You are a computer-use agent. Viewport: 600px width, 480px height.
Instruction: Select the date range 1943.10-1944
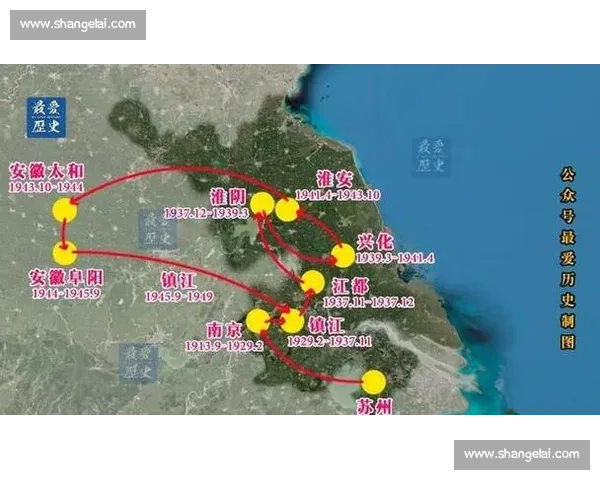[x=46, y=187]
